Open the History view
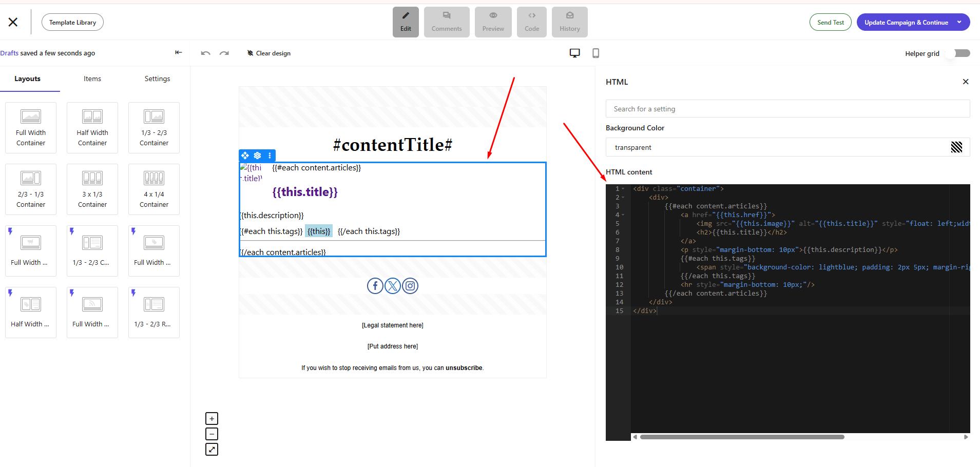This screenshot has height=467, width=980. click(570, 22)
